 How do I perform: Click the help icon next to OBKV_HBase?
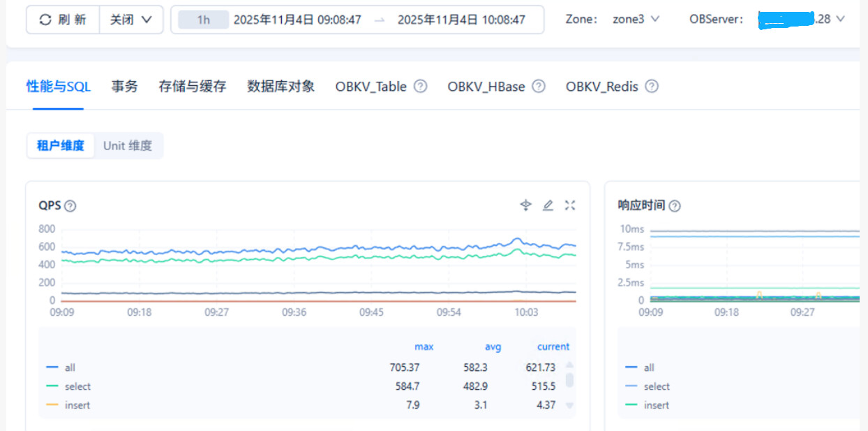point(539,87)
